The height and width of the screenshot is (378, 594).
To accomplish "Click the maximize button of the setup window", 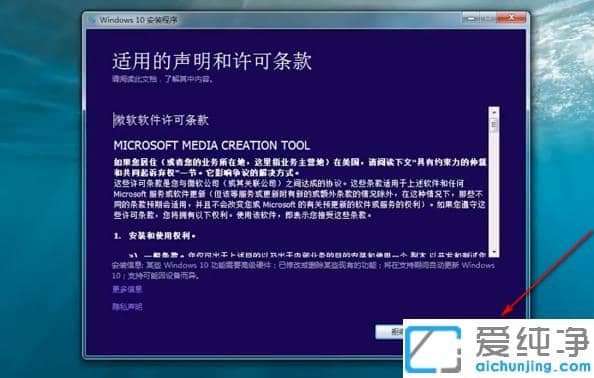I will (488, 18).
